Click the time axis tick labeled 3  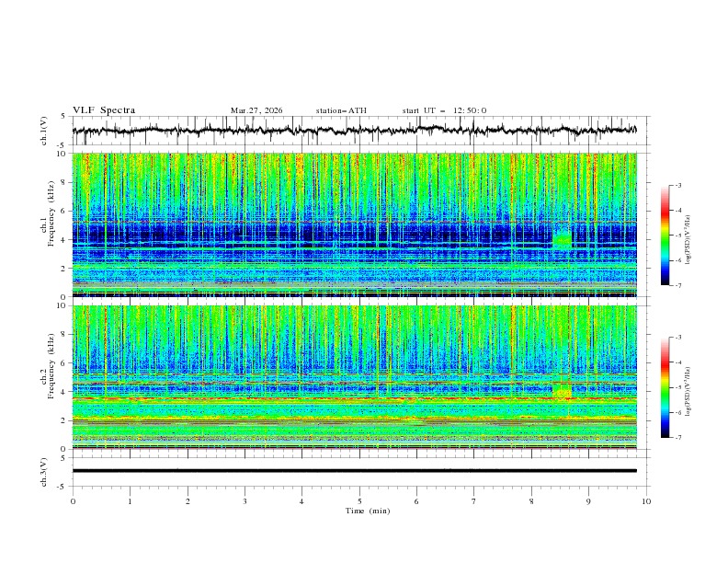(245, 501)
